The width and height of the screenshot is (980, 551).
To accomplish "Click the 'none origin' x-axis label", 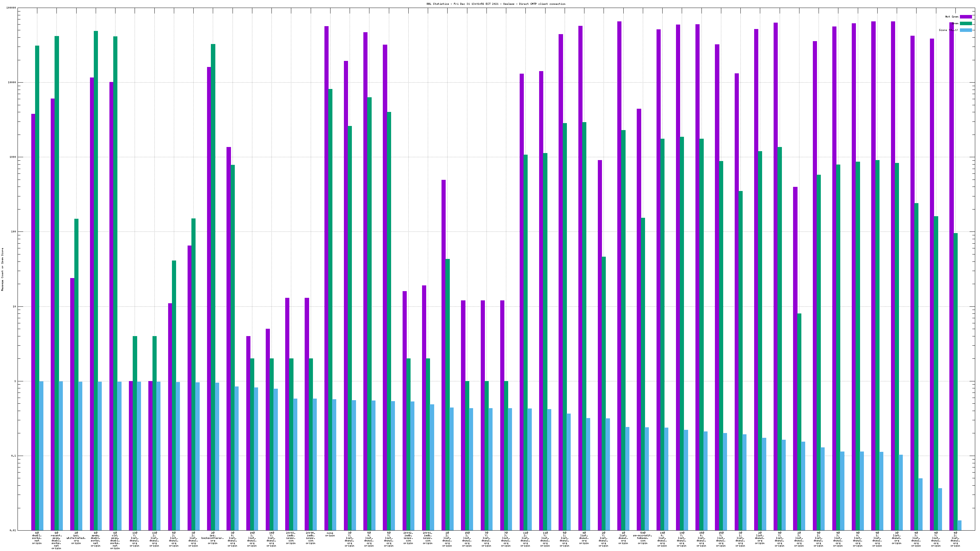I will [330, 534].
